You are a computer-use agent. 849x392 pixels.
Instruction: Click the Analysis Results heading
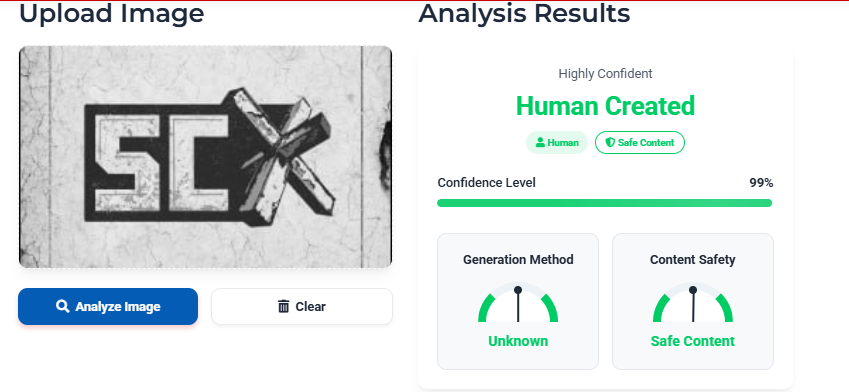pyautogui.click(x=524, y=13)
